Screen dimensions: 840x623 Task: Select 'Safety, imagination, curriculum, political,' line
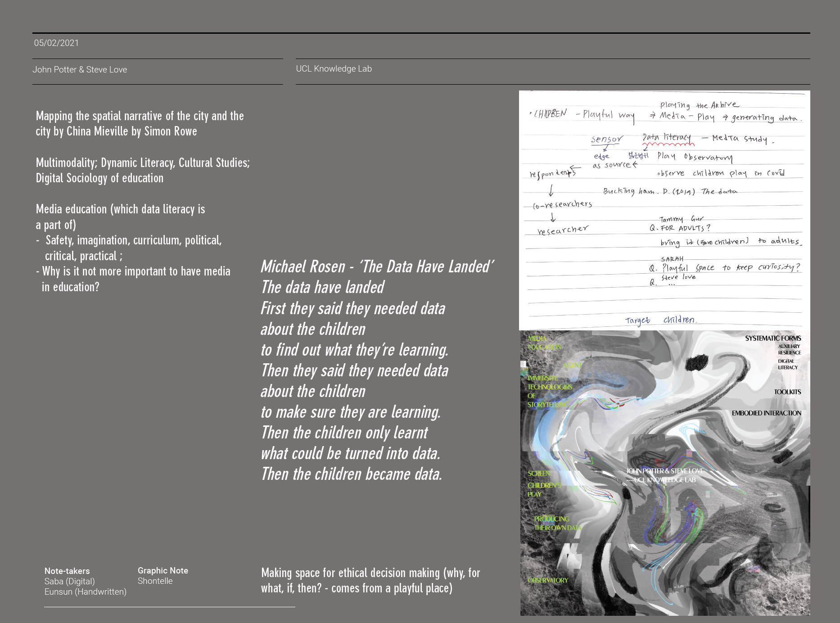(133, 240)
